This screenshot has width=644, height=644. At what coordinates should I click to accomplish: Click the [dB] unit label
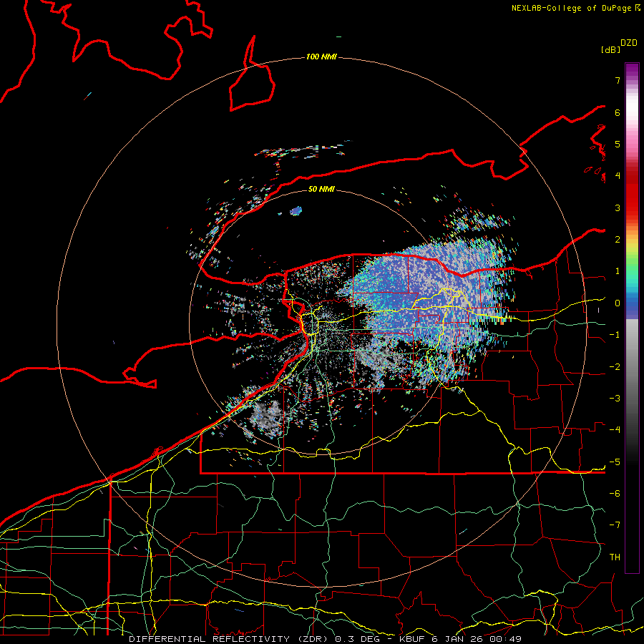pyautogui.click(x=611, y=49)
